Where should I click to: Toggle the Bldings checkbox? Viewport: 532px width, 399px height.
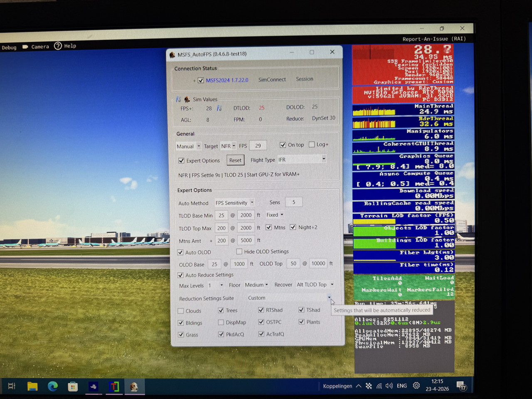tap(181, 323)
